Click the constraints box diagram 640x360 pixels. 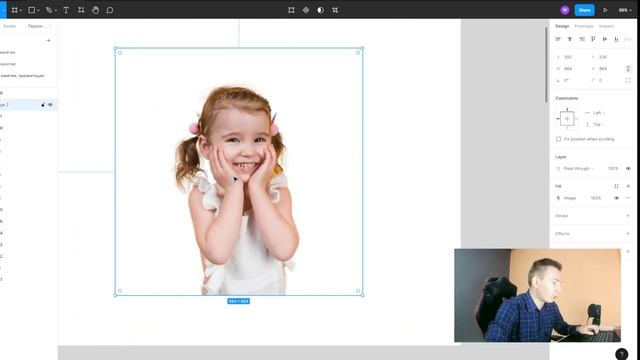click(567, 119)
